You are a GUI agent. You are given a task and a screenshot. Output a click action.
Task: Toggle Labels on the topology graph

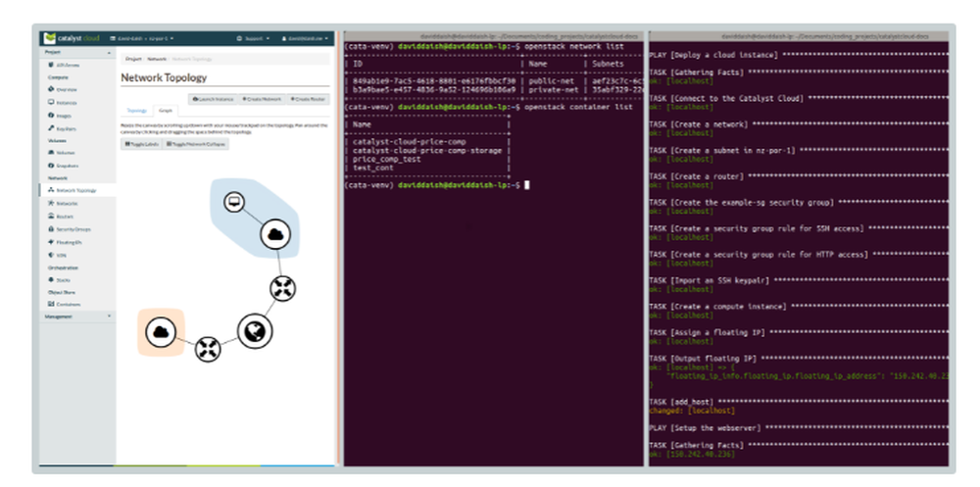[x=141, y=144]
